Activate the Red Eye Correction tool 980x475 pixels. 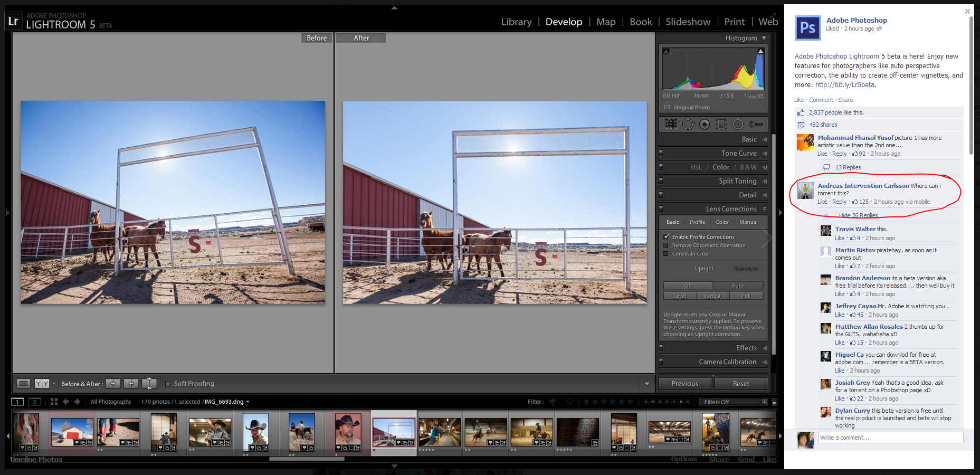pyautogui.click(x=705, y=125)
